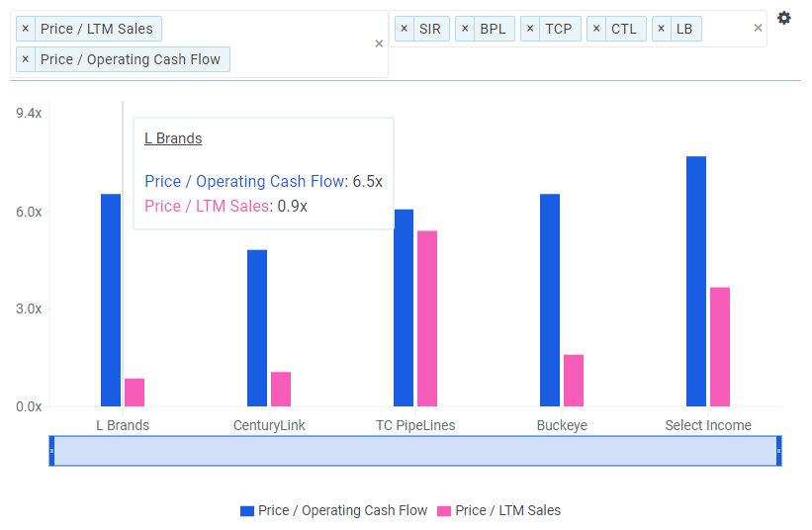The image size is (812, 530).
Task: Select the BPL ticker label
Action: [493, 29]
